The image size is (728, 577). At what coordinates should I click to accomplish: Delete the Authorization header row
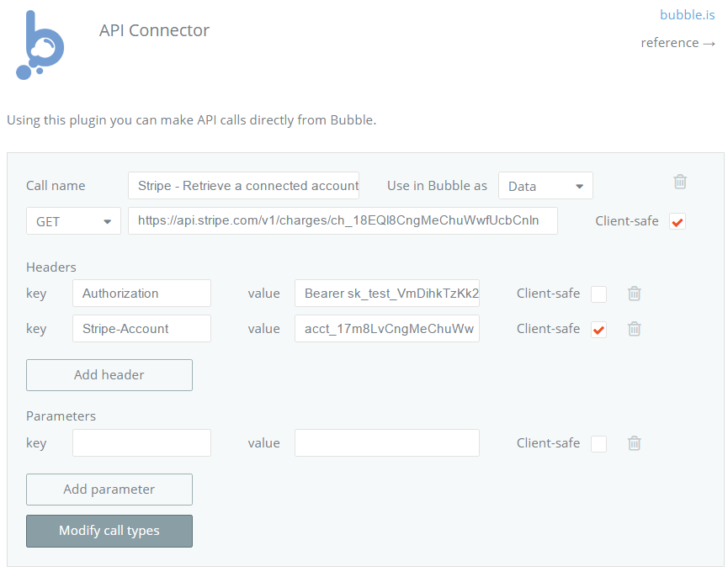[635, 294]
